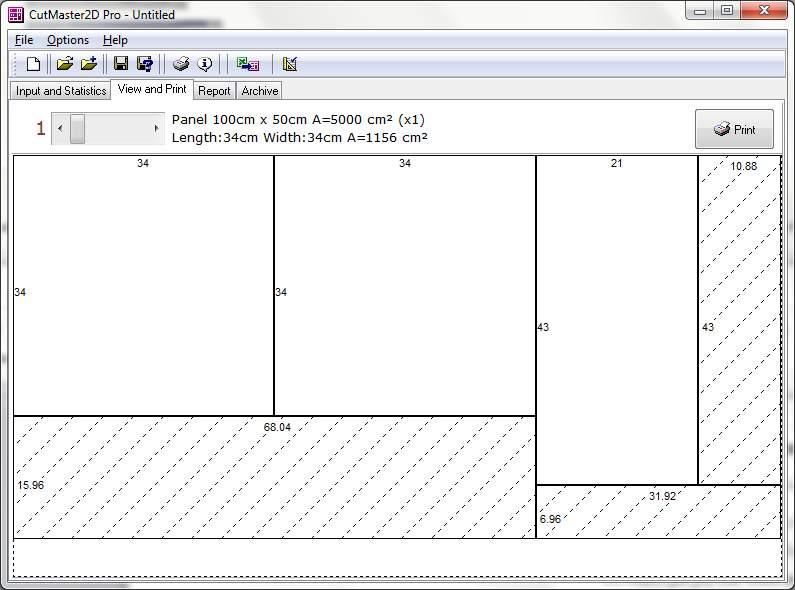Open the Archive tab

tap(260, 91)
